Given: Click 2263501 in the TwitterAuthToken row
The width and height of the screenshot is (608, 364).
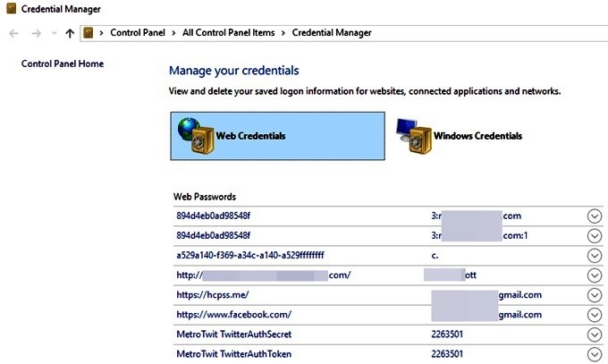Looking at the screenshot, I should tap(447, 354).
